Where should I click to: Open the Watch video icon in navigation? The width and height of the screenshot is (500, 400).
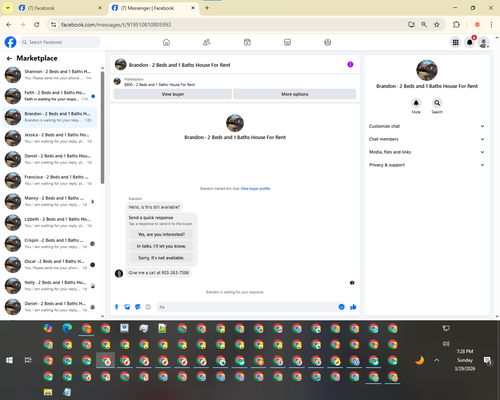[247, 42]
